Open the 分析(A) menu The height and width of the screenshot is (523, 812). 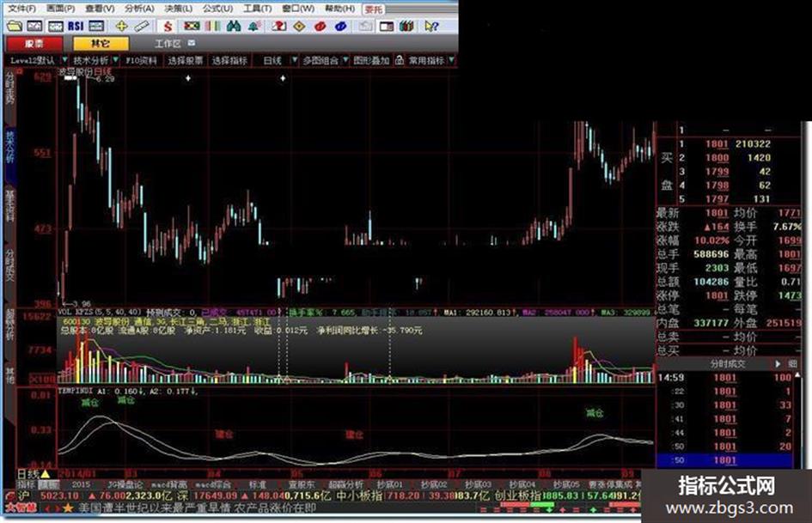point(139,9)
